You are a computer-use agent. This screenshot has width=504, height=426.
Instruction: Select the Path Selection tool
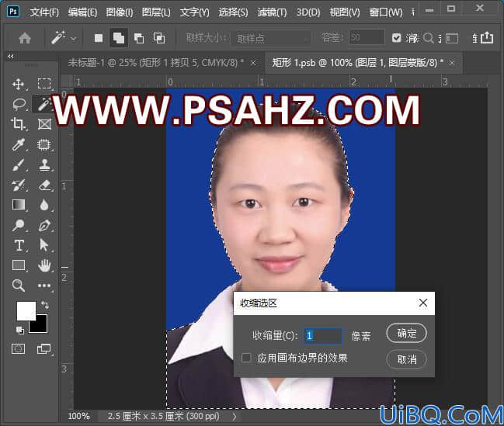(x=43, y=244)
